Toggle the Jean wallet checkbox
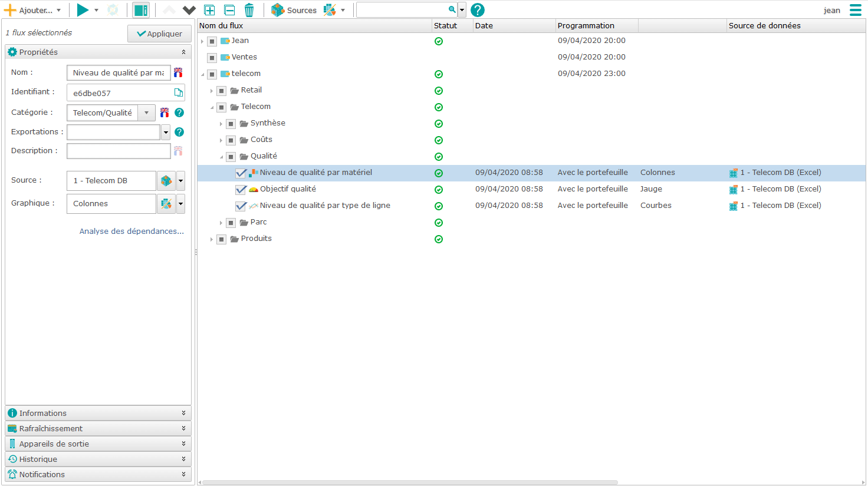The width and height of the screenshot is (868, 486). pos(212,41)
